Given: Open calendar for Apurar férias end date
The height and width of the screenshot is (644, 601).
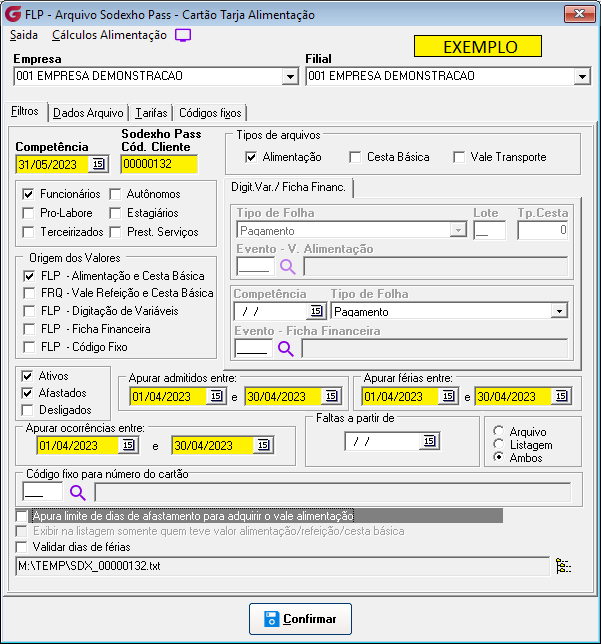Looking at the screenshot, I should click(x=562, y=396).
